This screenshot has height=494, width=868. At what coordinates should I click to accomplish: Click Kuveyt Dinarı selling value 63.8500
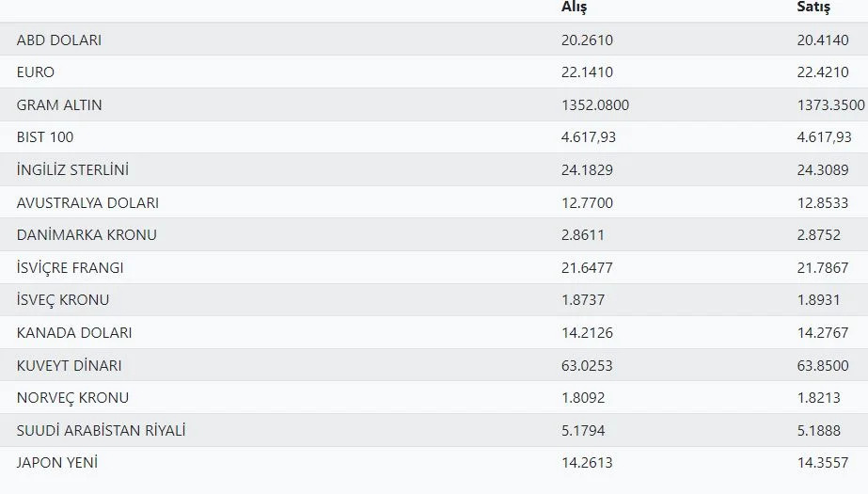[x=822, y=365]
